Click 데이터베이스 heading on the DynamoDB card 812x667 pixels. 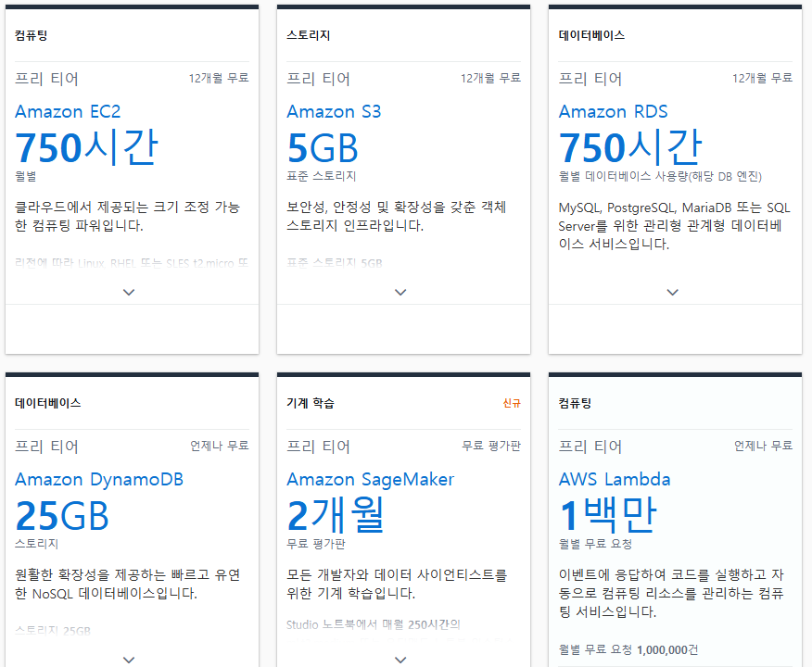click(47, 403)
